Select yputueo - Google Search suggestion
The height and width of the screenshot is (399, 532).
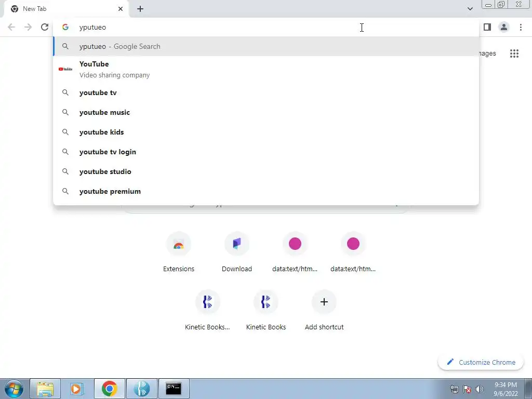[x=266, y=46]
